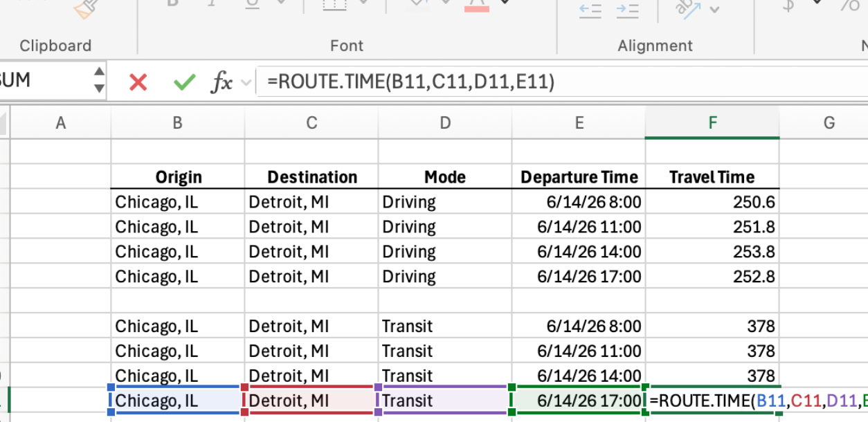The image size is (868, 422).
Task: Click the Mode header cell
Action: tap(445, 176)
